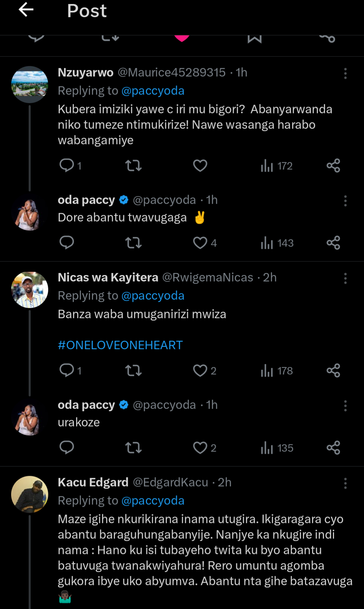
Task: Share oda paccy's 'Dore abantu twavugaga' reply
Action: tap(333, 243)
